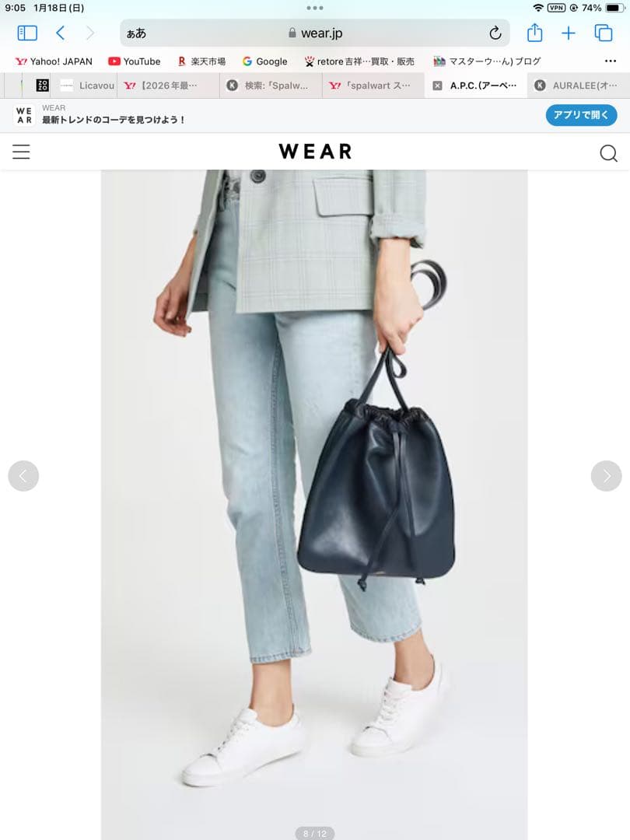This screenshot has width=630, height=840.
Task: Show the tab overview icon
Action: point(604,33)
